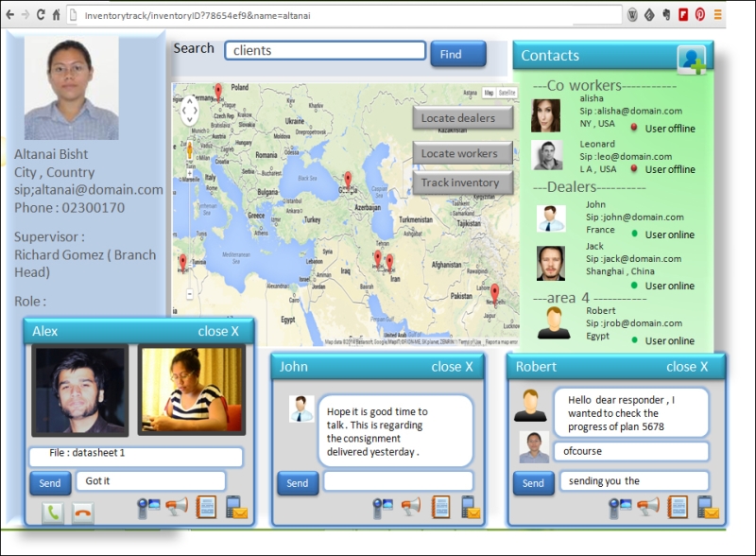This screenshot has height=556, width=756.
Task: Open the Pinterest extension icon in browser toolbar
Action: click(699, 14)
